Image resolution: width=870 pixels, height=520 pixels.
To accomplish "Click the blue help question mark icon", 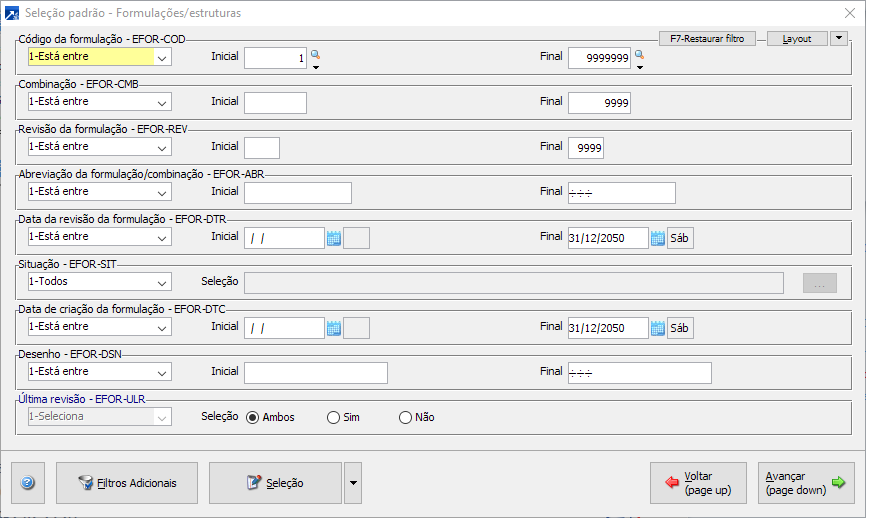I will [28, 483].
